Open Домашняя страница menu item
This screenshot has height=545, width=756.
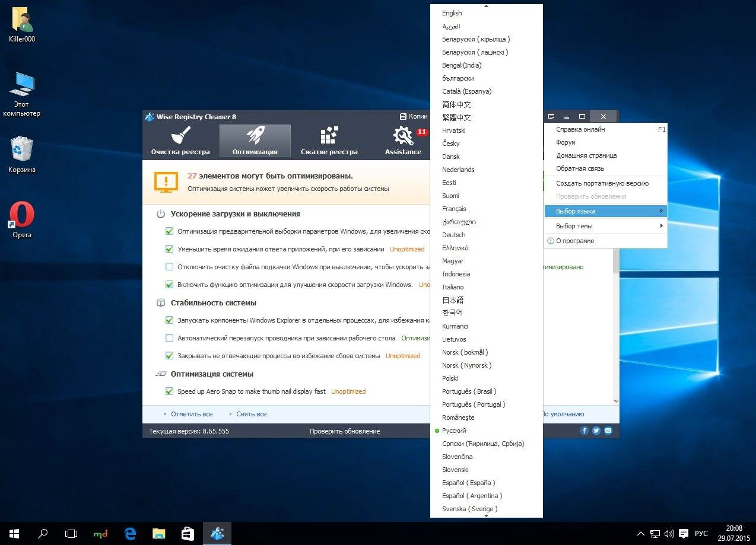606,155
